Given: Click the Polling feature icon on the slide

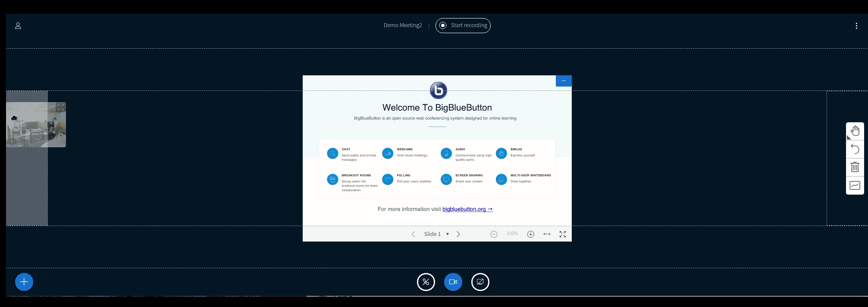Looking at the screenshot, I should (388, 180).
